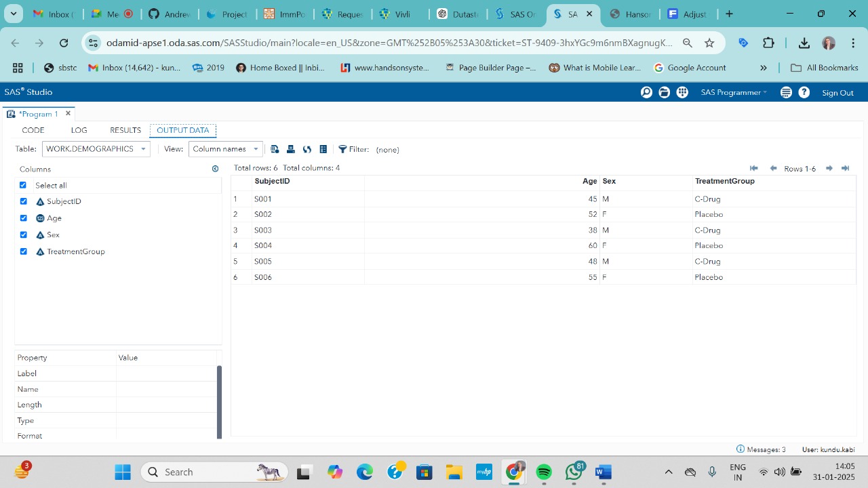Uncheck the Age column checkbox
Image resolution: width=868 pixels, height=488 pixels.
23,218
